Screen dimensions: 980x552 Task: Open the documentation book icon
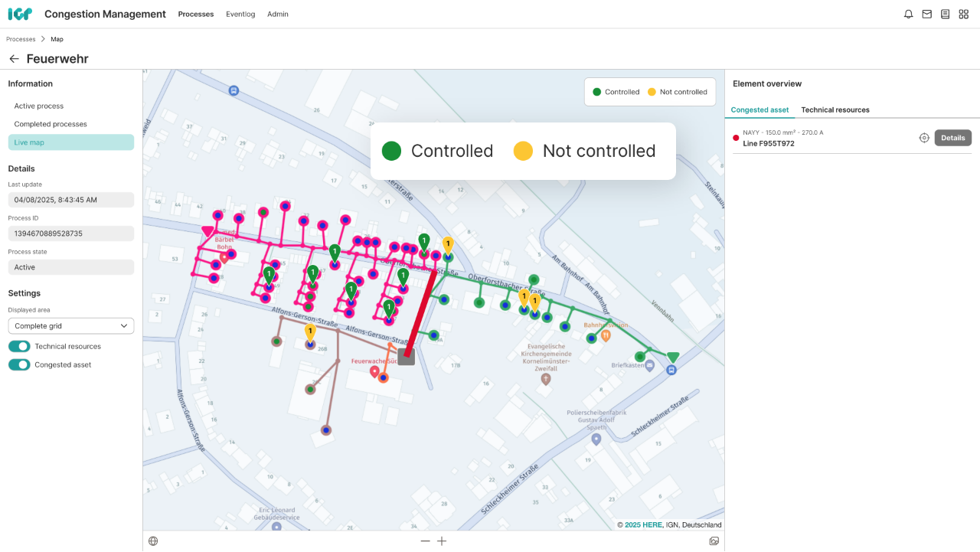click(x=945, y=14)
